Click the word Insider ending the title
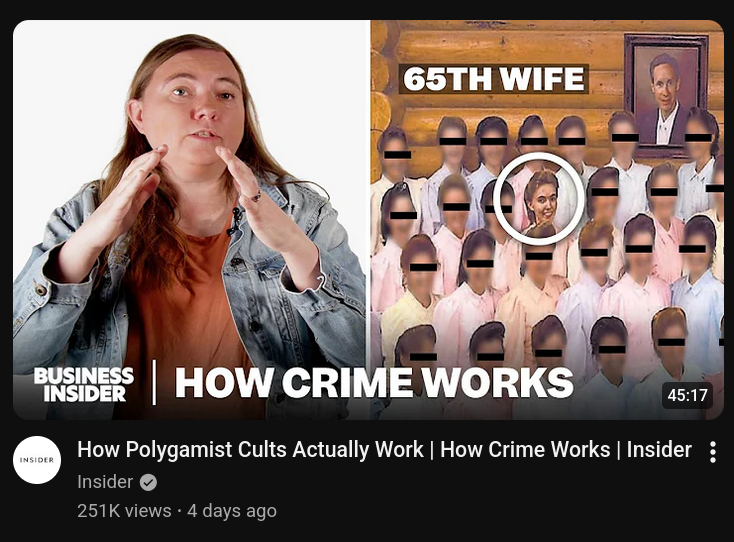Viewport: 734px width, 542px height. coord(659,450)
